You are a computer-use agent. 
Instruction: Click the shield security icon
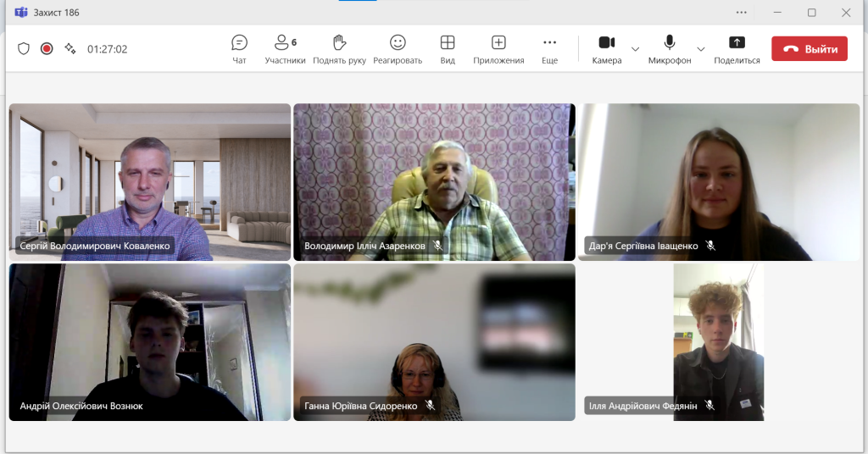pos(24,49)
